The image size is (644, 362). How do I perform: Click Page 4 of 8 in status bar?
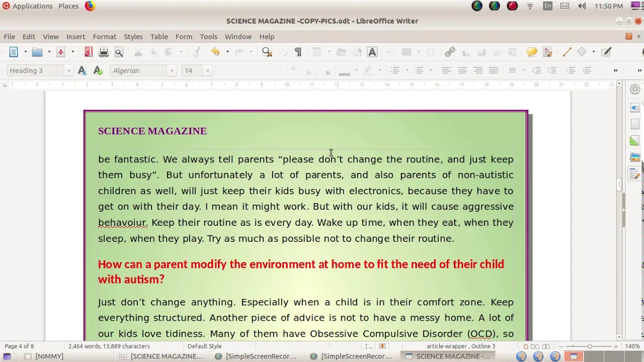19,346
